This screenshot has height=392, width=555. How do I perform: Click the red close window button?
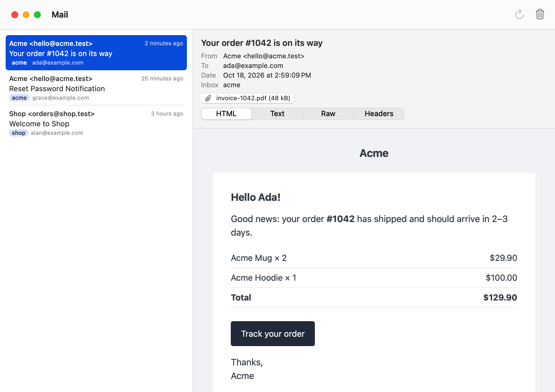point(15,15)
